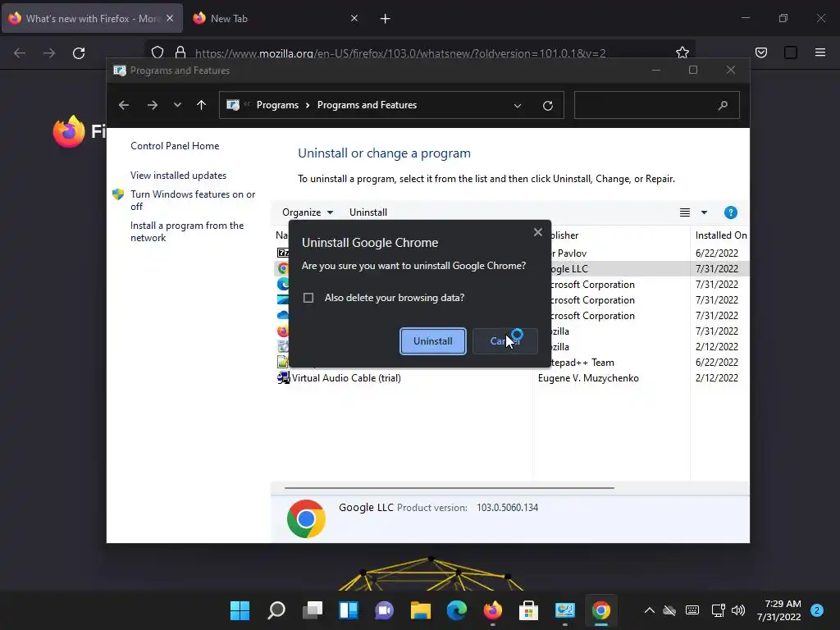Click product version 103.0.5060.134
This screenshot has width=840, height=630.
[507, 508]
